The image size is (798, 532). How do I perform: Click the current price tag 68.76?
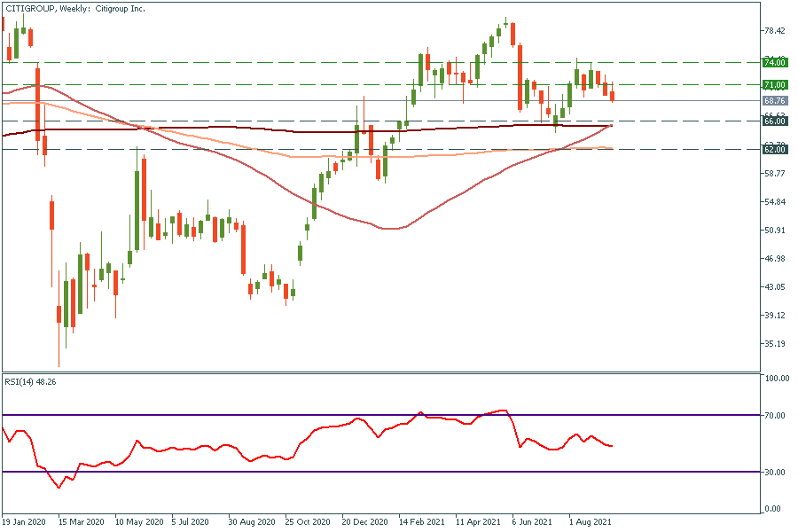point(774,101)
